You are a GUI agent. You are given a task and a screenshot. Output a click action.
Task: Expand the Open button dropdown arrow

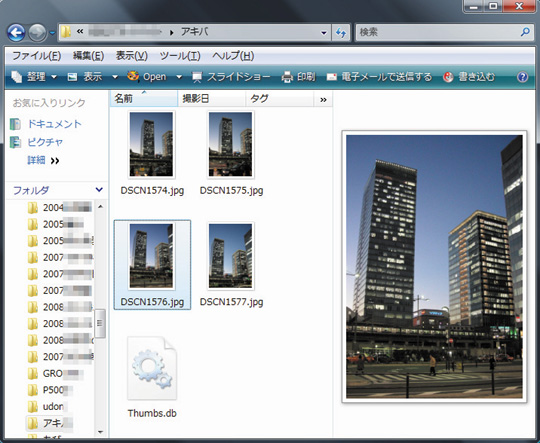[179, 77]
